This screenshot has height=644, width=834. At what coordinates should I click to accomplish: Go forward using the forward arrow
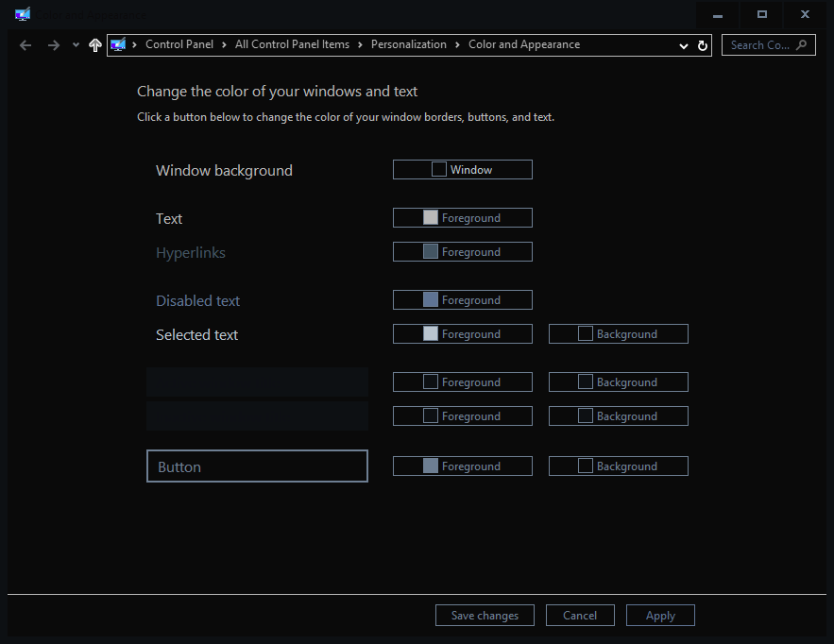tap(53, 45)
